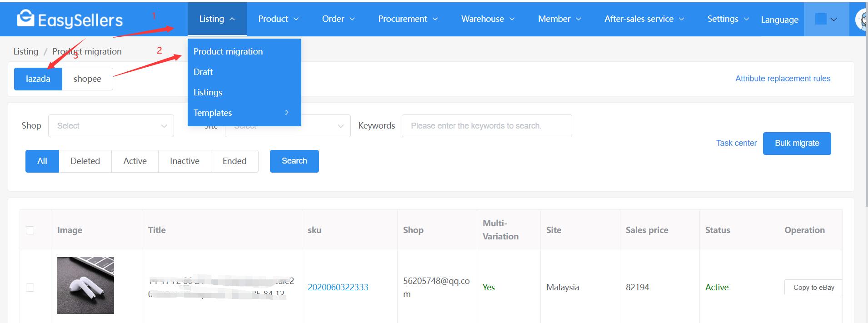Open Listings from the dropdown menu
The image size is (868, 323).
[208, 92]
